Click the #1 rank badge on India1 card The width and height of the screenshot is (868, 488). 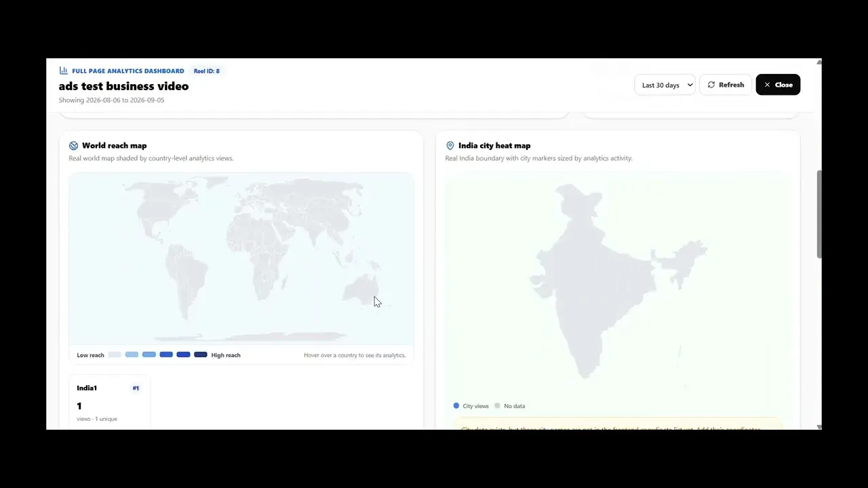click(136, 388)
